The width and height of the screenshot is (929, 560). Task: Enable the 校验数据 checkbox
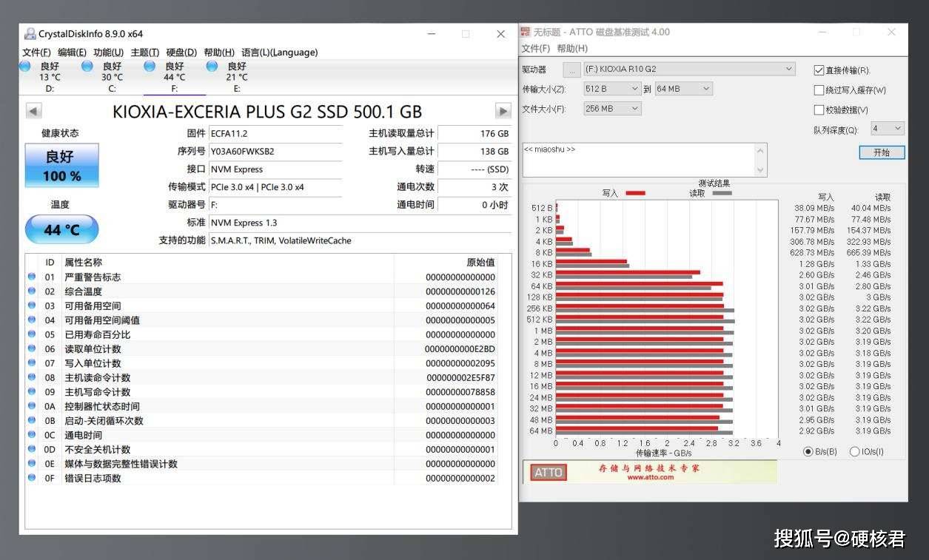[819, 110]
